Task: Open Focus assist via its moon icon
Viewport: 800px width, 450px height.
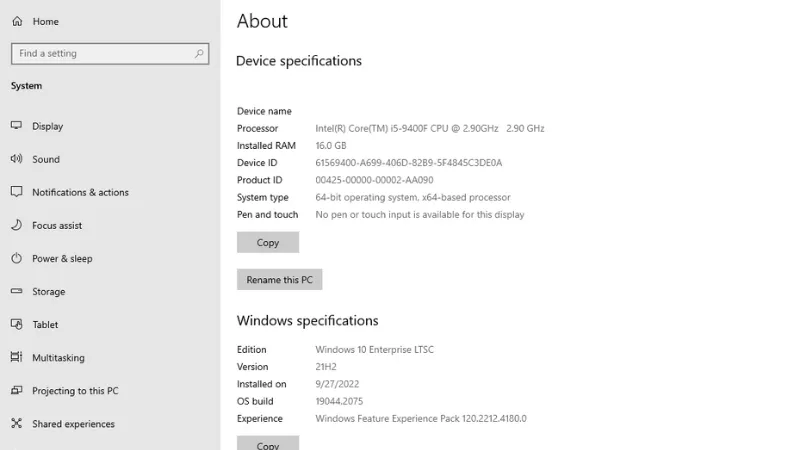Action: tap(16, 225)
